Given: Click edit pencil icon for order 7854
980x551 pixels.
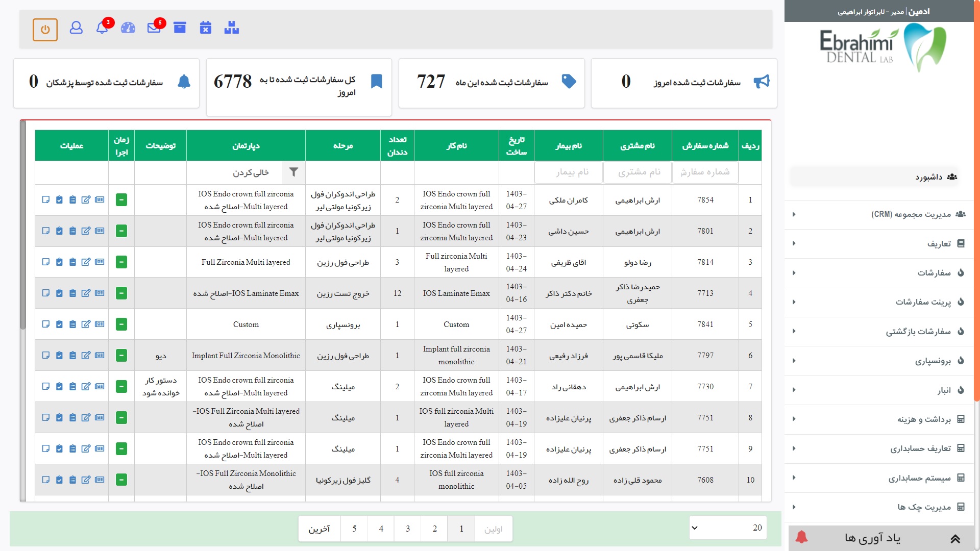Looking at the screenshot, I should tap(86, 200).
